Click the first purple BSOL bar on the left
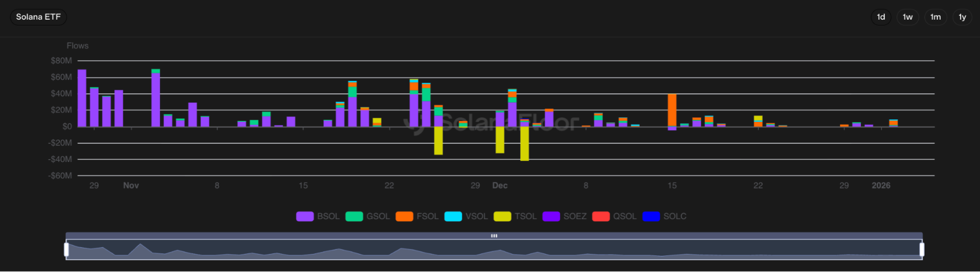 (82, 98)
